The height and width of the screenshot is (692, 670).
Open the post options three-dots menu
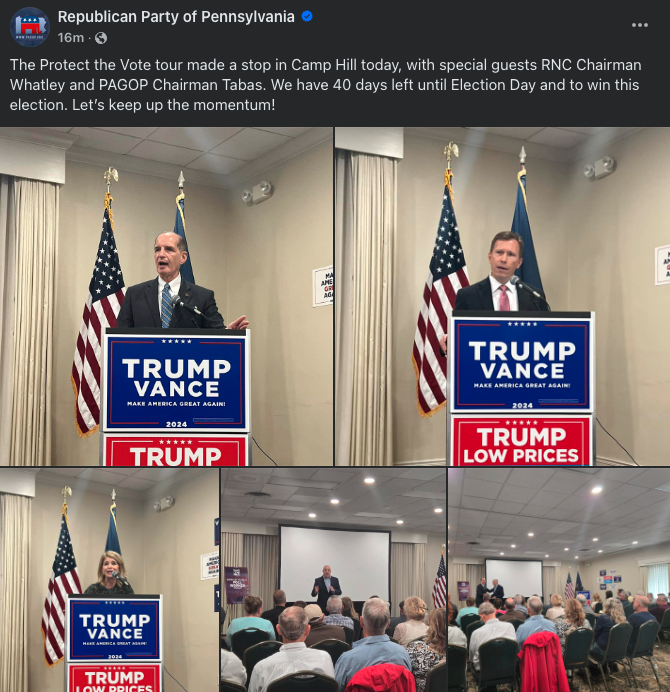click(640, 25)
